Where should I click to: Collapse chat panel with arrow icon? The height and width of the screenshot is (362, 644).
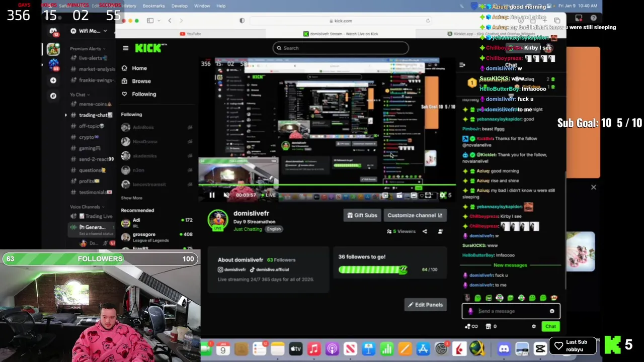[x=462, y=65]
